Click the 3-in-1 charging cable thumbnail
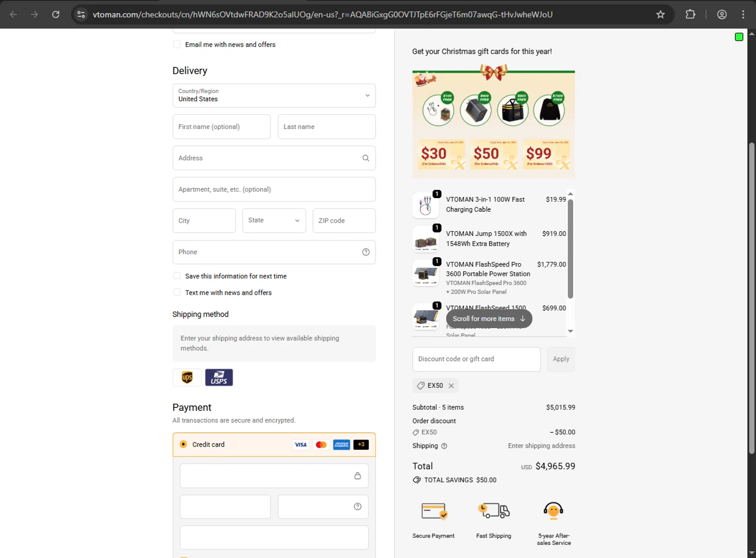 tap(425, 205)
